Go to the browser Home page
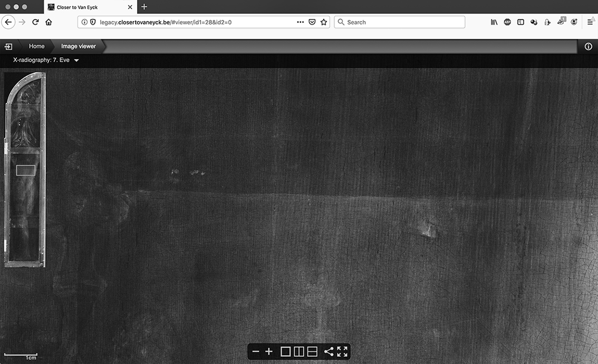Screen dimensions: 598x364 tap(49, 22)
